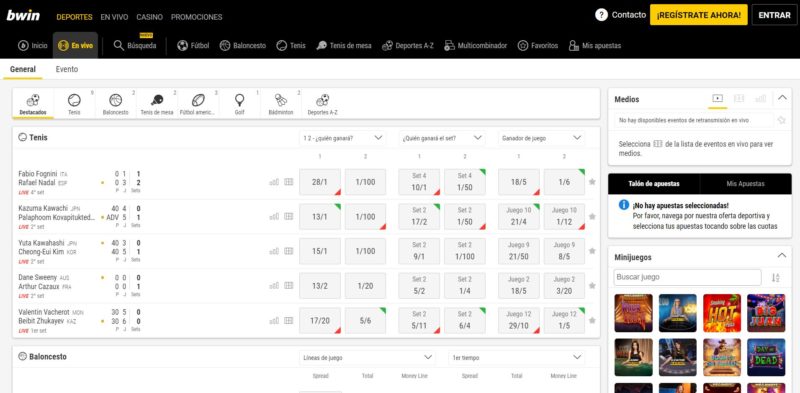This screenshot has width=800, height=393.
Task: Switch to DEPORTES top menu
Action: click(74, 17)
